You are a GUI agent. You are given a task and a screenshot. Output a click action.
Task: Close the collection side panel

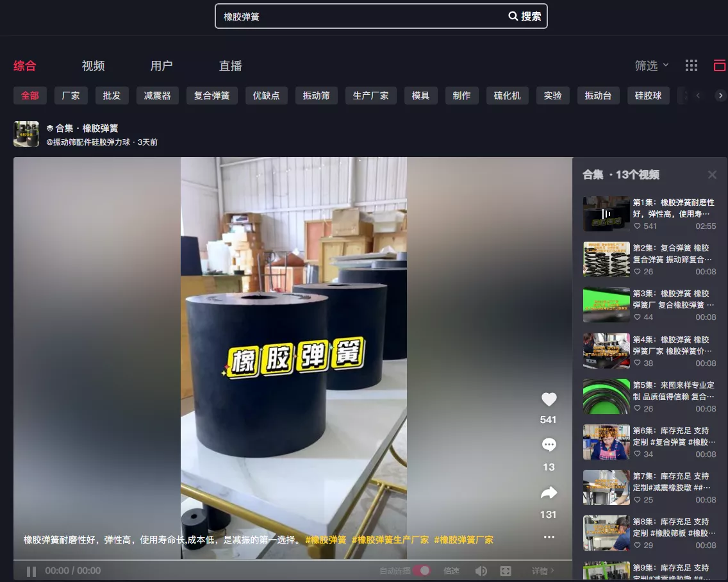click(712, 174)
